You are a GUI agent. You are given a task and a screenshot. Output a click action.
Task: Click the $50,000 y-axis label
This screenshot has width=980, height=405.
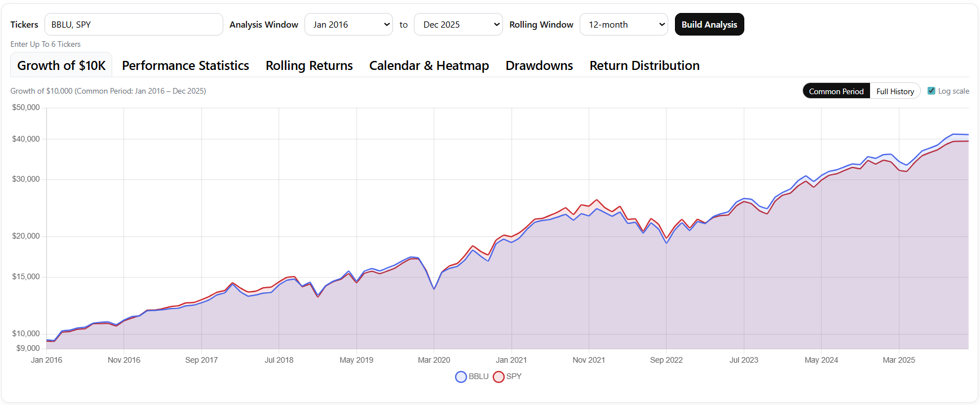[26, 107]
